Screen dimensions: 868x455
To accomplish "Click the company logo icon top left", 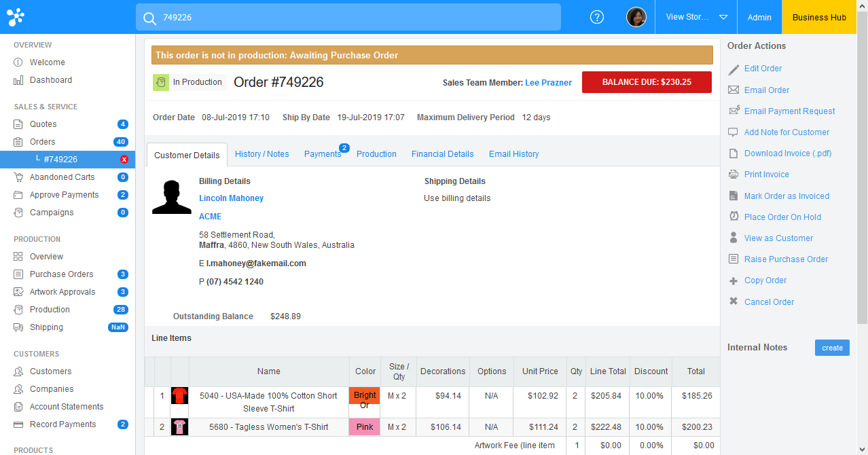I will pos(15,16).
